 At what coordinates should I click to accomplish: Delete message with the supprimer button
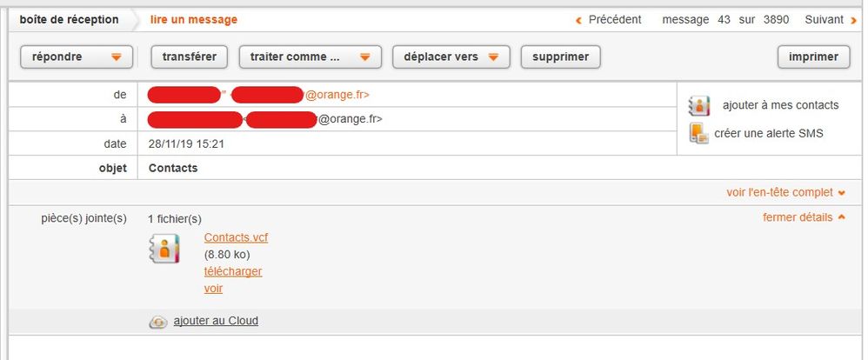click(x=561, y=57)
